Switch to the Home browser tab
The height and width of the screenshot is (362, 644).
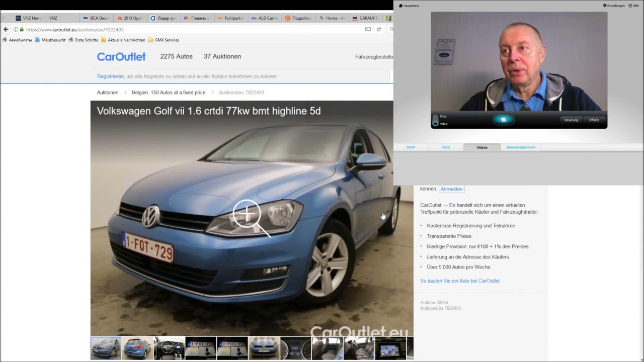tap(332, 18)
